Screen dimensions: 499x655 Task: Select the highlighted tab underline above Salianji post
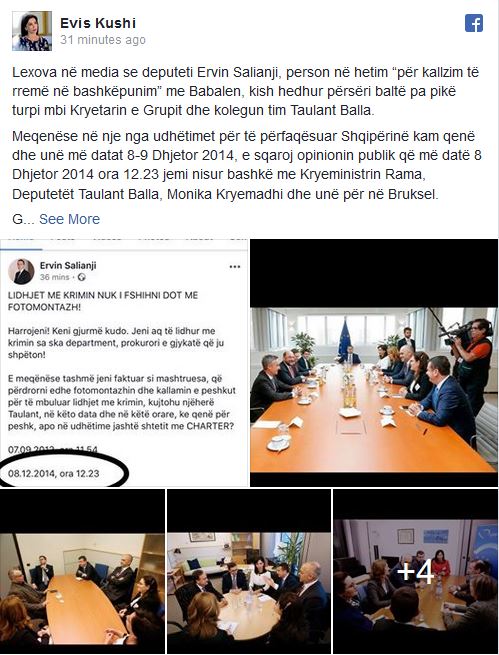[21, 249]
